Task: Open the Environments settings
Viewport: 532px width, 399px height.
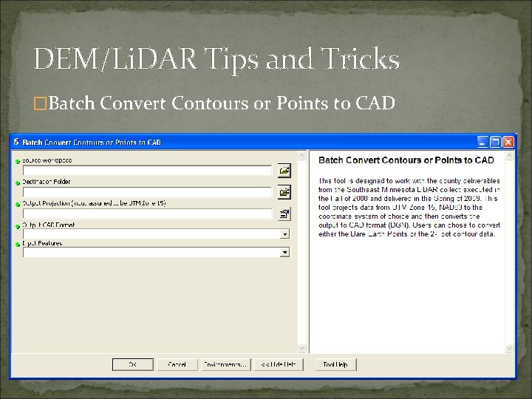Action: tap(226, 364)
